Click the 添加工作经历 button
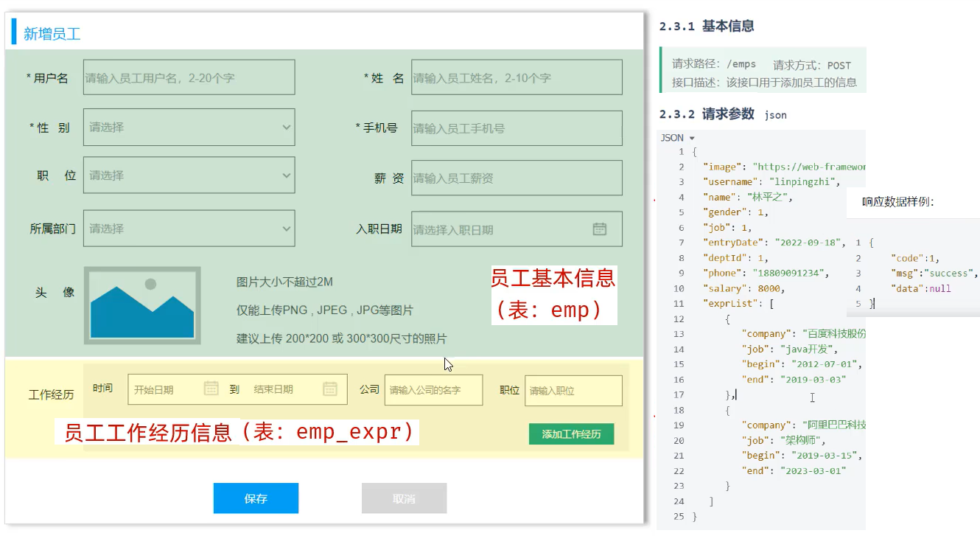 (x=571, y=434)
